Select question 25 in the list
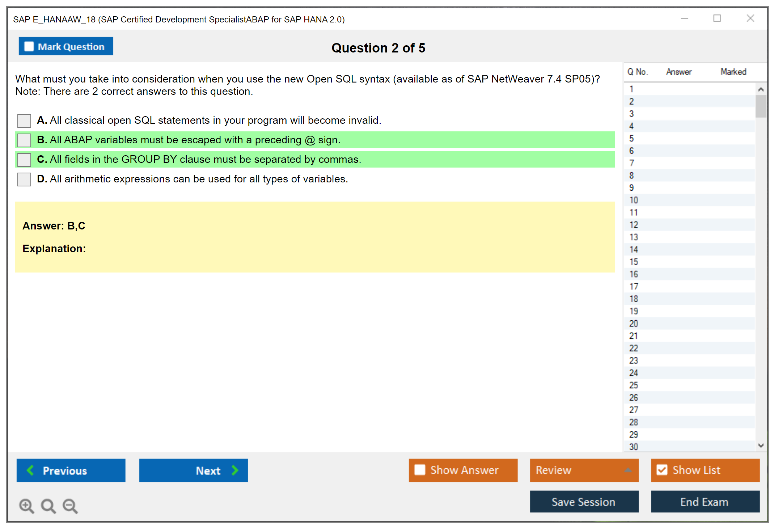Image resolution: width=778 pixels, height=532 pixels. click(x=634, y=385)
